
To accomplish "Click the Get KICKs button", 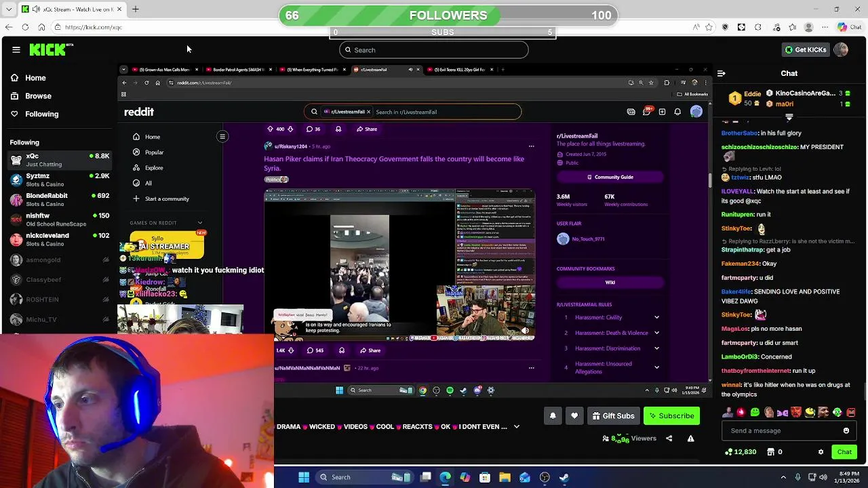I will [x=806, y=49].
